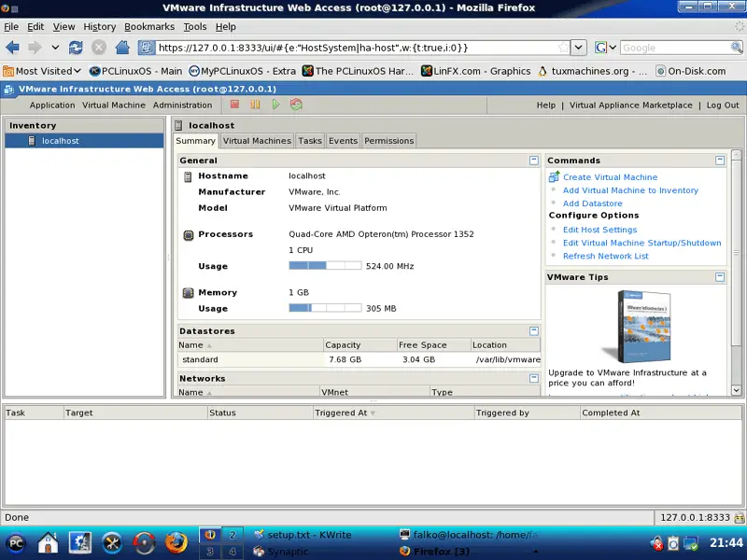Open the Virtual Machines tab
Image resolution: width=747 pixels, height=560 pixels.
tap(257, 141)
